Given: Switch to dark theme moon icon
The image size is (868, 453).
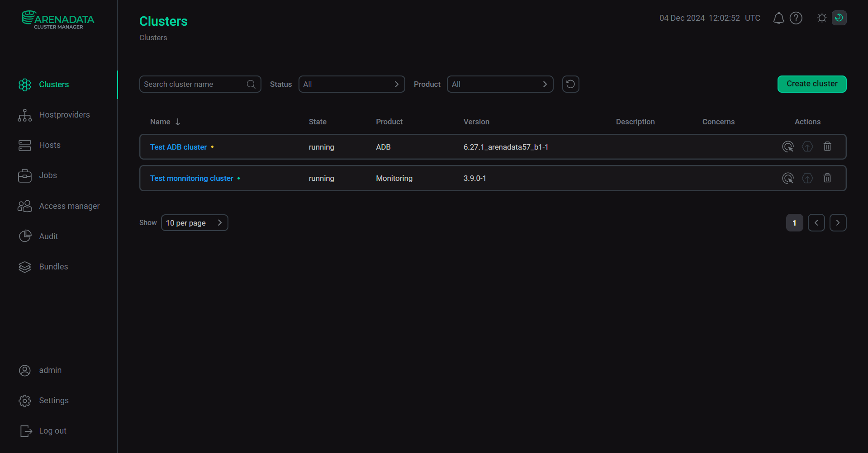Looking at the screenshot, I should point(839,18).
